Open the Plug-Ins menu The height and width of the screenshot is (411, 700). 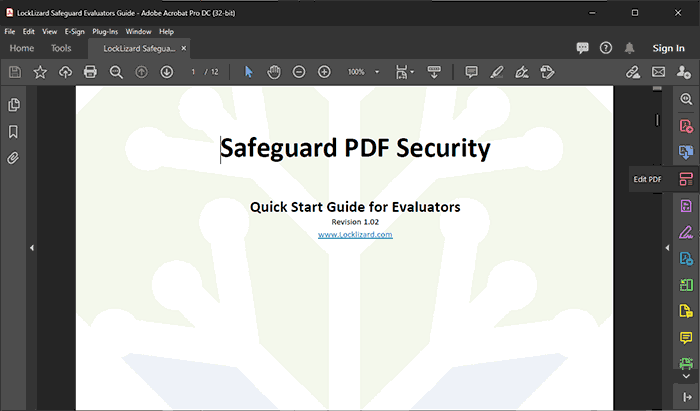pos(105,32)
